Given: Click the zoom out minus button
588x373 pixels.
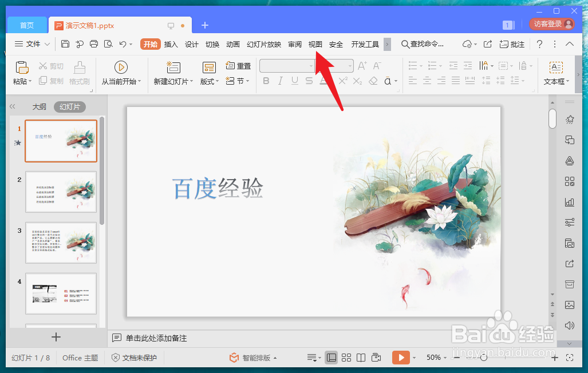Looking at the screenshot, I should pos(457,358).
